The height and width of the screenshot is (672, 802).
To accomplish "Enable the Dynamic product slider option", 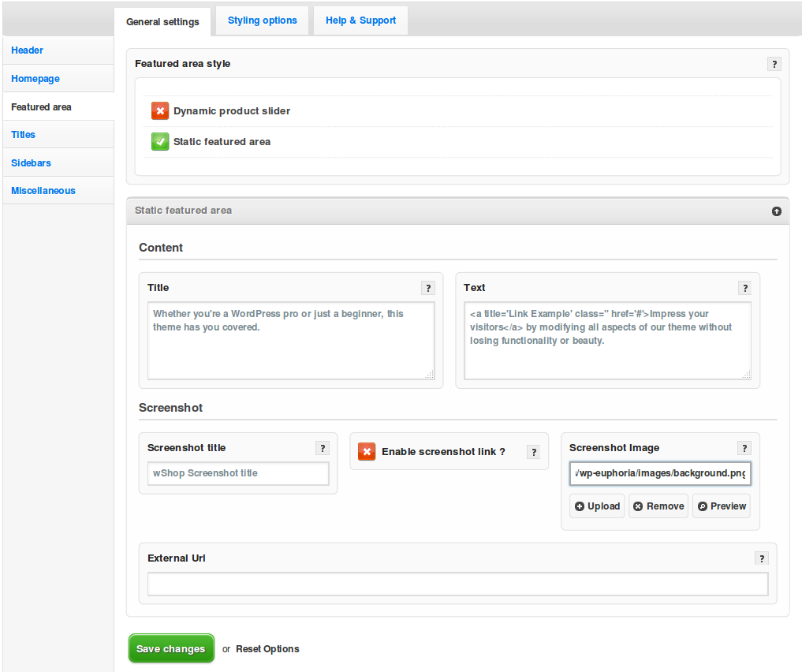I will click(x=160, y=111).
